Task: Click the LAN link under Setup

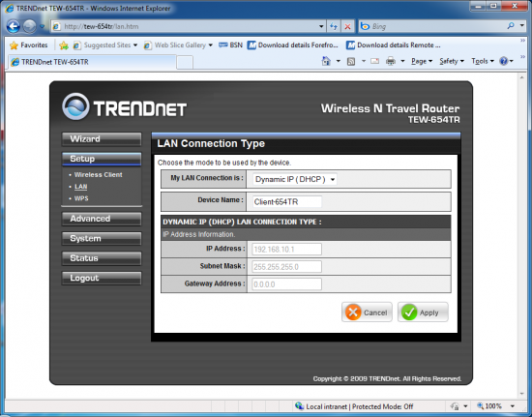Action: (x=80, y=187)
